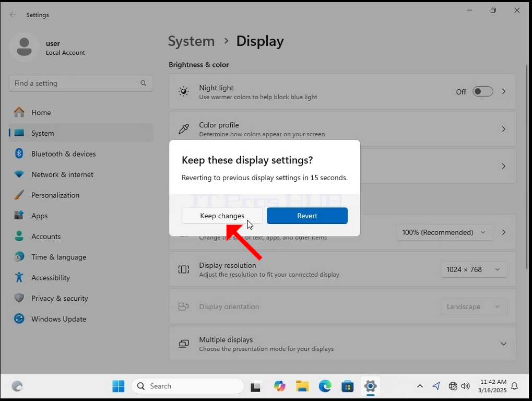Click the Personalization paintbrush icon
This screenshot has width=532, height=401.
[x=19, y=195]
